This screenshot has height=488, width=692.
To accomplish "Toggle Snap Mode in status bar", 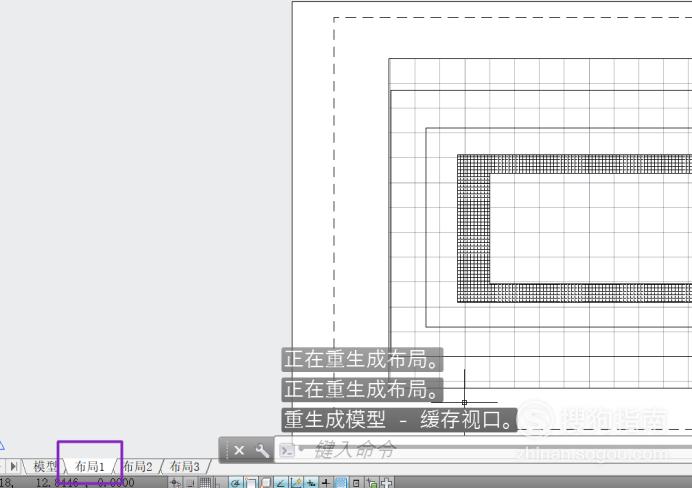I will [x=190, y=483].
